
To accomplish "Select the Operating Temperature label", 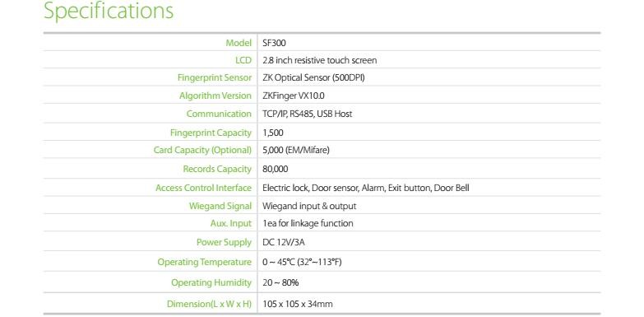I will coord(205,263).
